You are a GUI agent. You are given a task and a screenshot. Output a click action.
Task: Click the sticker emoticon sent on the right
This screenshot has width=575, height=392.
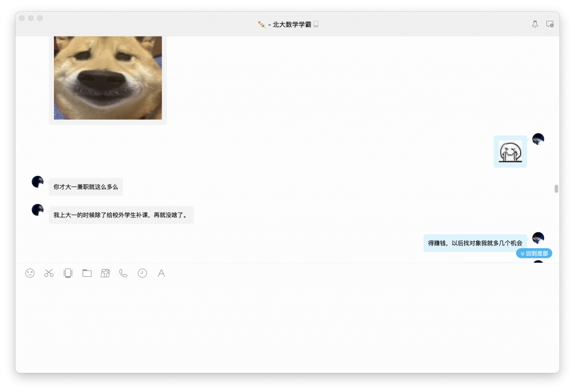pos(510,152)
